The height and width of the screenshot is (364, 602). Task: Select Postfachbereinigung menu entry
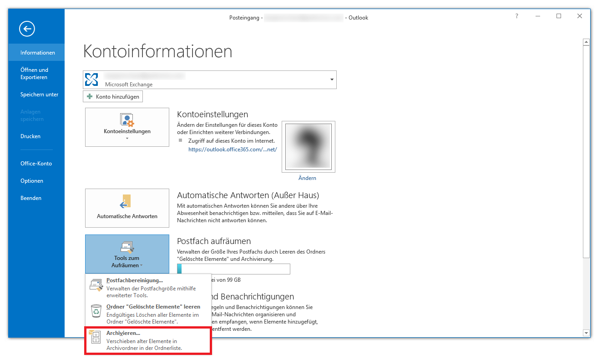tap(148, 287)
